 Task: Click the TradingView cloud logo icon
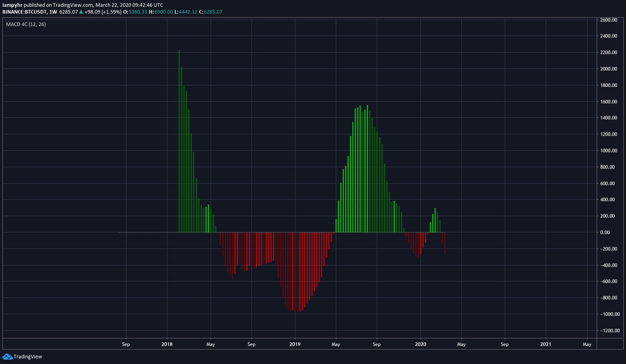point(7,356)
